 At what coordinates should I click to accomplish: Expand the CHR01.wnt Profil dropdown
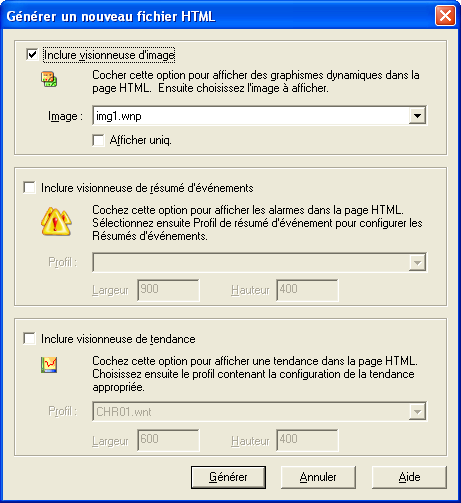pyautogui.click(x=417, y=411)
